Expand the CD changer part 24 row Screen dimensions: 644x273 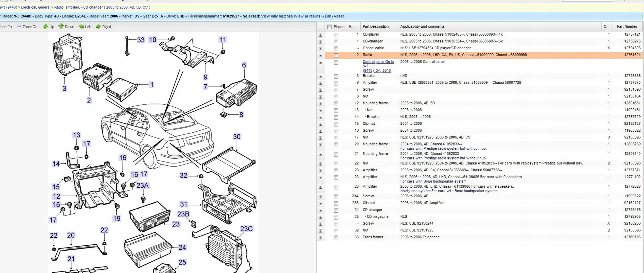click(x=321, y=211)
